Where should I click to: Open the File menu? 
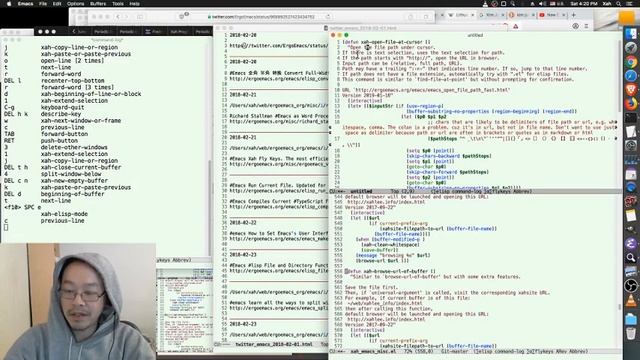click(43, 4)
